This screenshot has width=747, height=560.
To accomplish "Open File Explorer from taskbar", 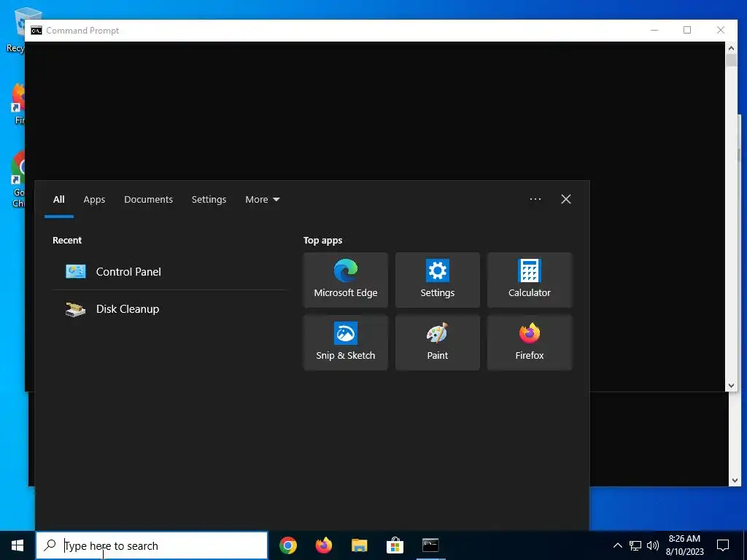I will coord(359,545).
